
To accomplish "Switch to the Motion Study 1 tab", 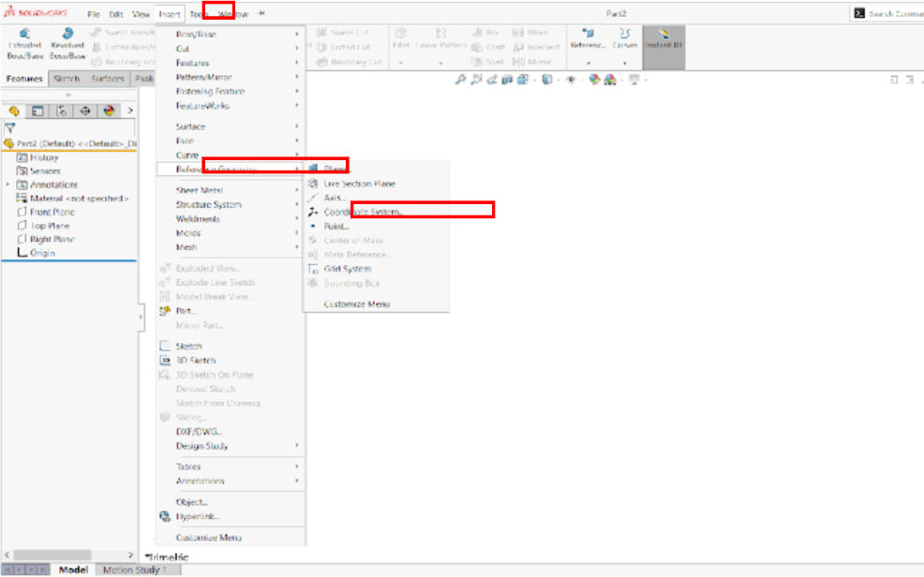I will pos(134,570).
